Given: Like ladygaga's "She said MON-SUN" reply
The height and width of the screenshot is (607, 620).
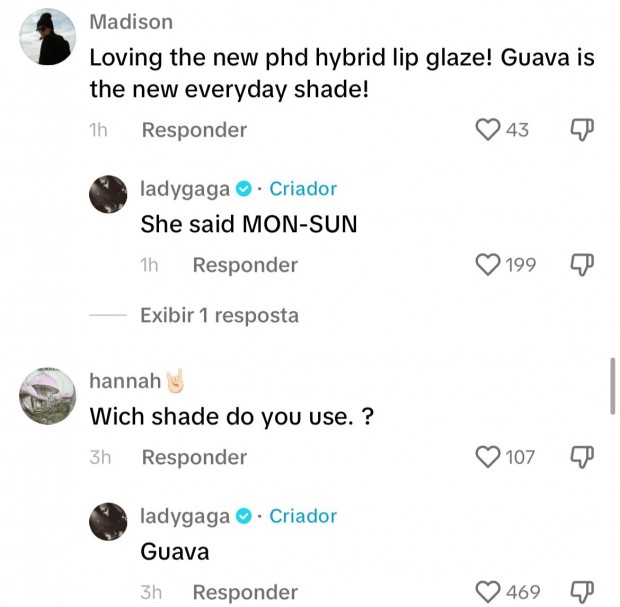Looking at the screenshot, I should [487, 265].
